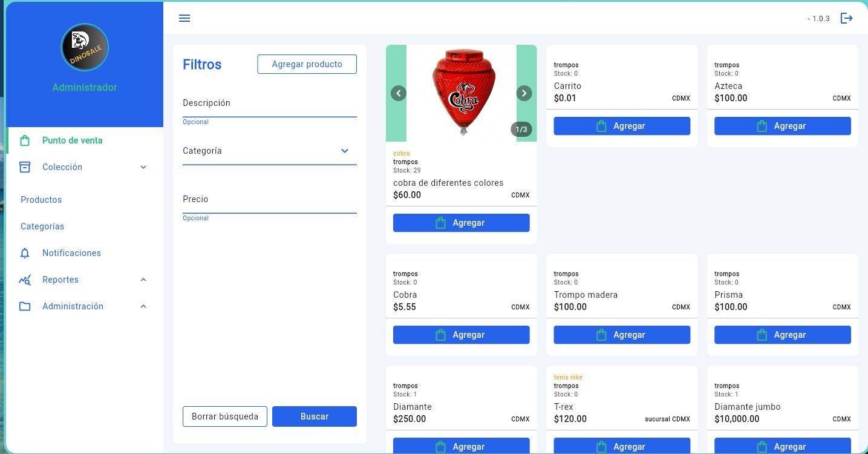Expand the Administración menu chevron
This screenshot has width=868, height=454.
(x=143, y=306)
